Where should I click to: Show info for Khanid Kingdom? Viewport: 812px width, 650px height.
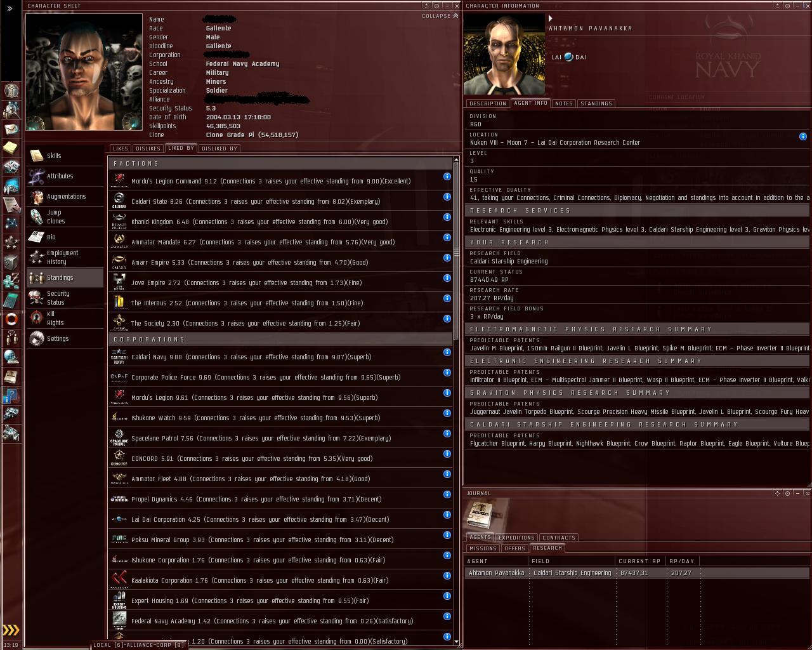[447, 217]
